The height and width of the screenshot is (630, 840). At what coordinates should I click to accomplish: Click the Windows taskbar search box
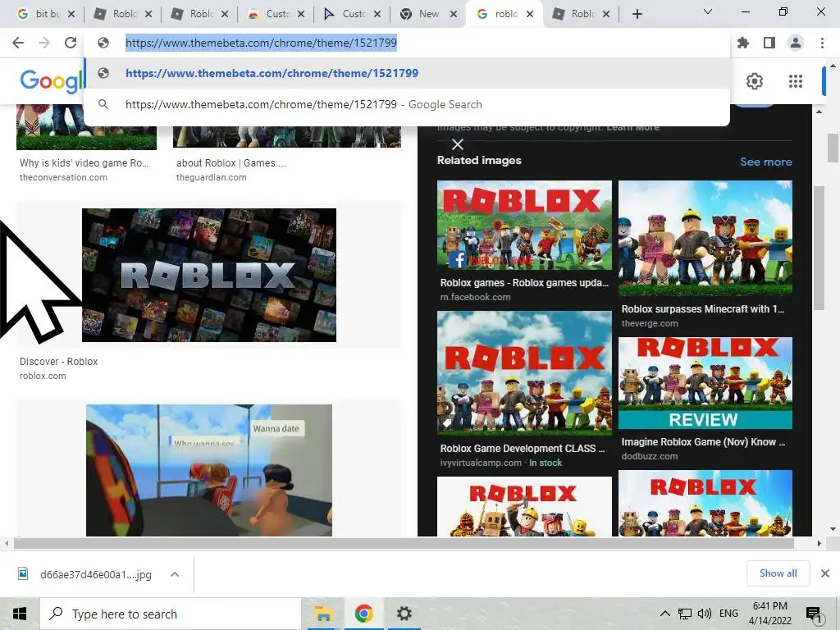coord(171,614)
